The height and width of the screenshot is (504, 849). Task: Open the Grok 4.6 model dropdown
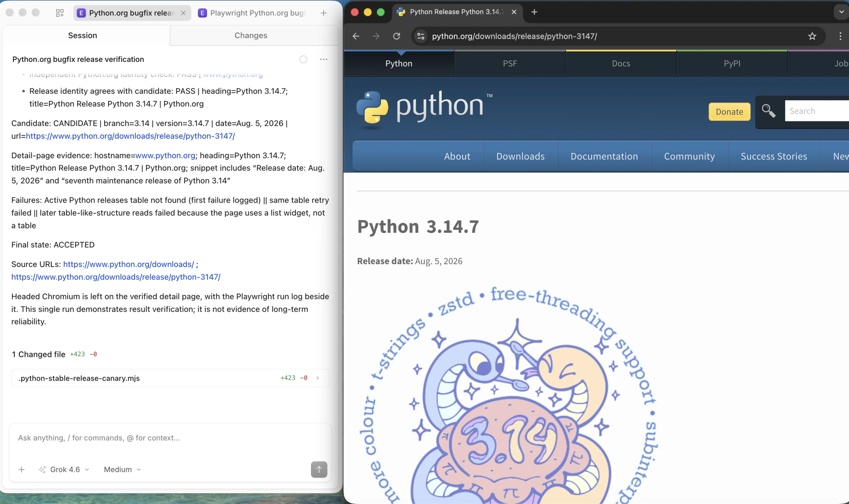(x=64, y=469)
